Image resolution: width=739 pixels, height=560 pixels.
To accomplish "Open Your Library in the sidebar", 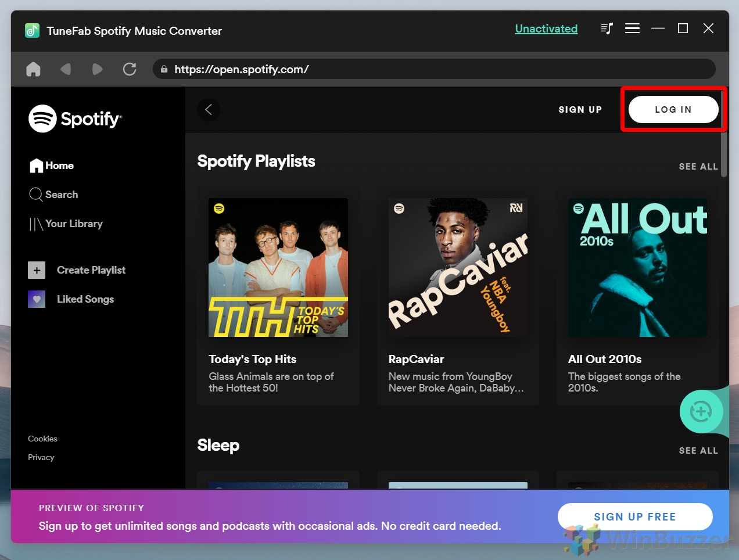I will tap(66, 224).
